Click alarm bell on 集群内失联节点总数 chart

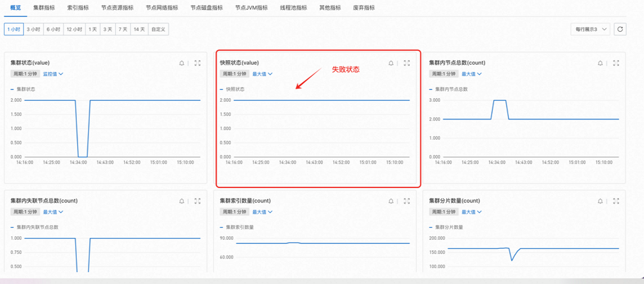[x=182, y=201]
